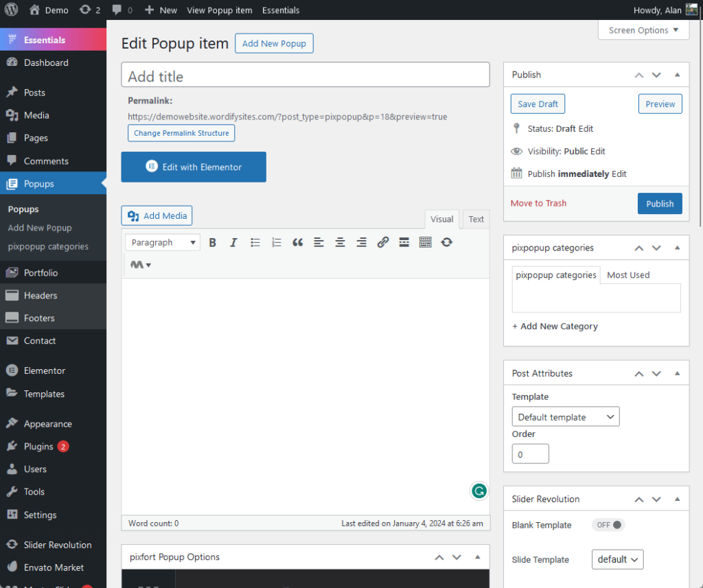Open the Default template dropdown
Image resolution: width=703 pixels, height=588 pixels.
(x=565, y=416)
